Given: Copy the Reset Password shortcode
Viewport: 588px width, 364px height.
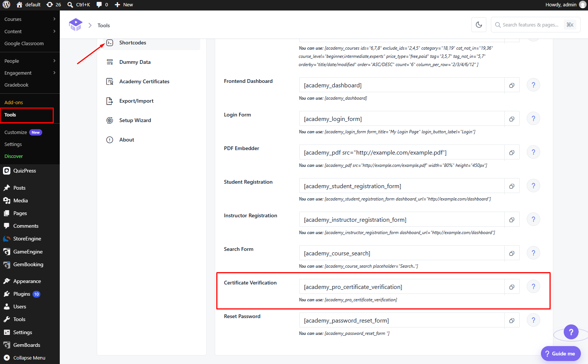Looking at the screenshot, I should [x=512, y=320].
